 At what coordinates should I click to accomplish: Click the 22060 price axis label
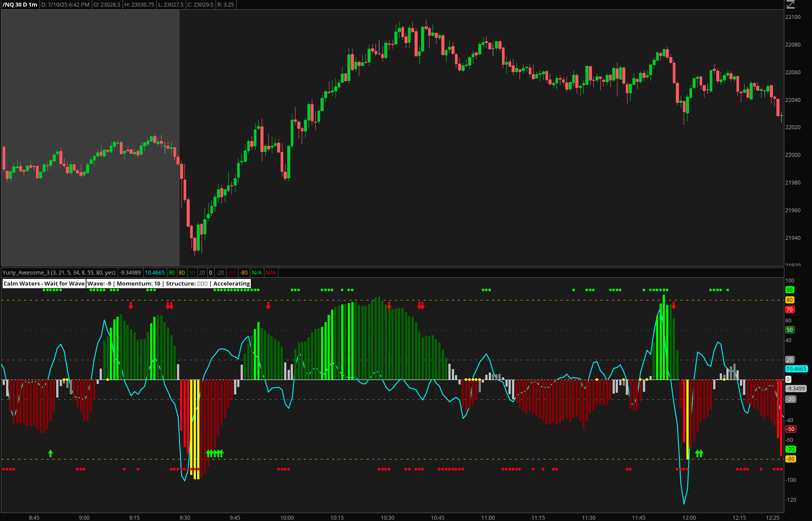point(793,72)
